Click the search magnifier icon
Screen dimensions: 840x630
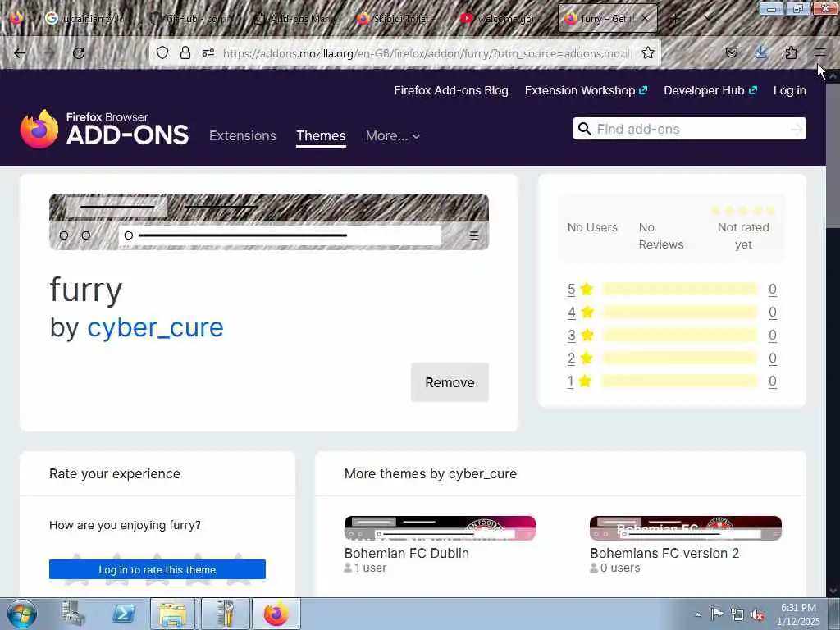point(585,129)
